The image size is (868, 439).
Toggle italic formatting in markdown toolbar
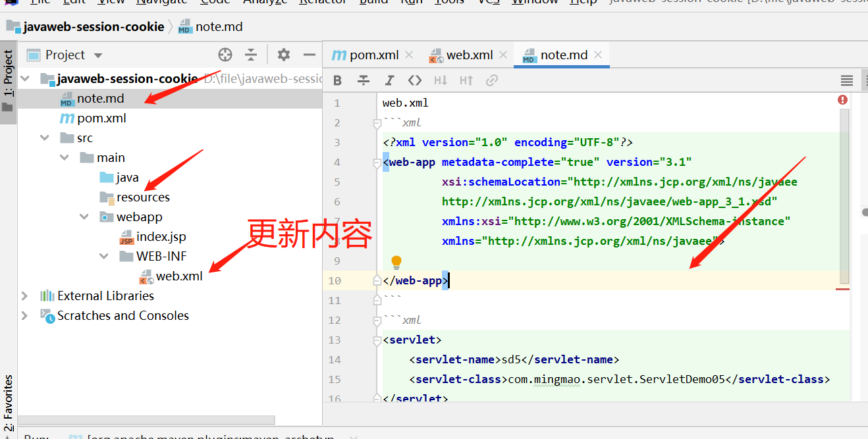tap(389, 80)
